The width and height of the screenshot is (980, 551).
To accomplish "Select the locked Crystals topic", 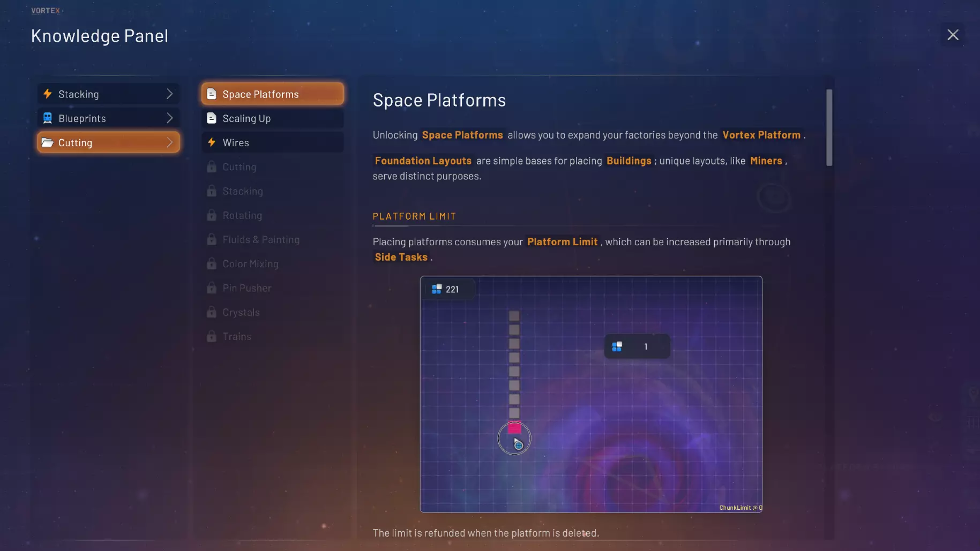I will 273,312.
